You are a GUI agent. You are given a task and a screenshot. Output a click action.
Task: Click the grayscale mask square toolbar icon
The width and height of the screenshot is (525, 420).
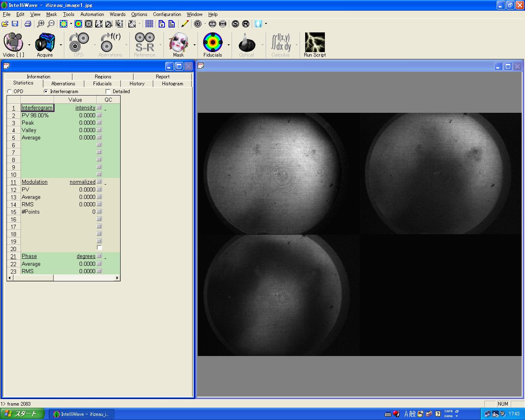coord(88,24)
